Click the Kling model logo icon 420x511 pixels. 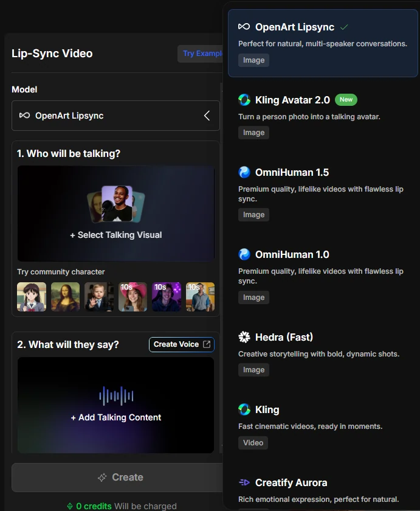244,409
